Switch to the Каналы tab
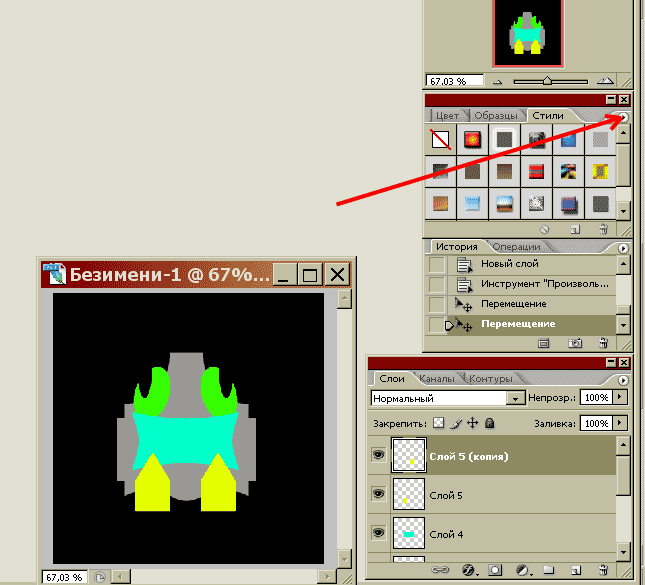Image resolution: width=645 pixels, height=585 pixels. point(437,378)
